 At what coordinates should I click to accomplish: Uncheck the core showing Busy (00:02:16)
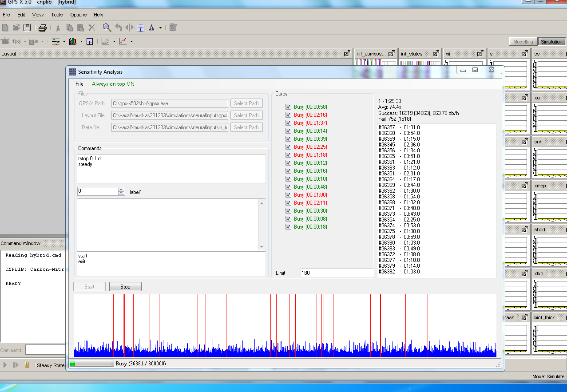click(289, 115)
